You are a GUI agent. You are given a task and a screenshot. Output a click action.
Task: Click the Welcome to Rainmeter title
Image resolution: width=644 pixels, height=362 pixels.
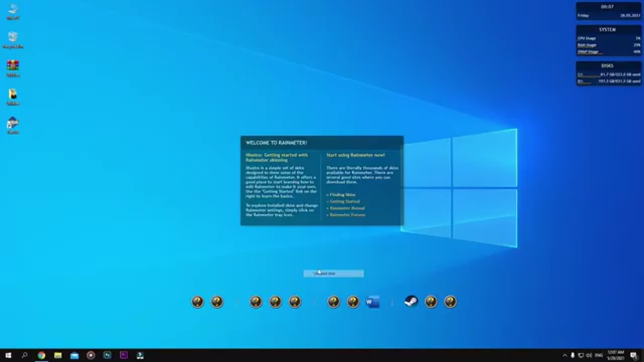[x=276, y=143]
